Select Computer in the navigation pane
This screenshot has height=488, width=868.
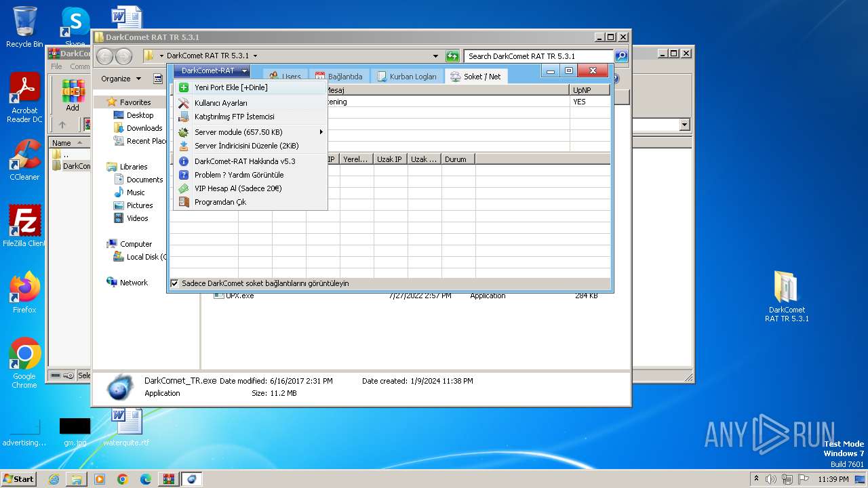pyautogui.click(x=136, y=244)
